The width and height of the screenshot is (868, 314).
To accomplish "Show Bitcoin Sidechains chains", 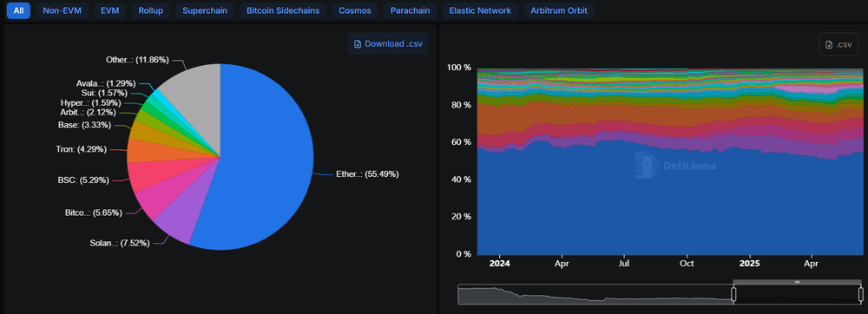I will (283, 10).
